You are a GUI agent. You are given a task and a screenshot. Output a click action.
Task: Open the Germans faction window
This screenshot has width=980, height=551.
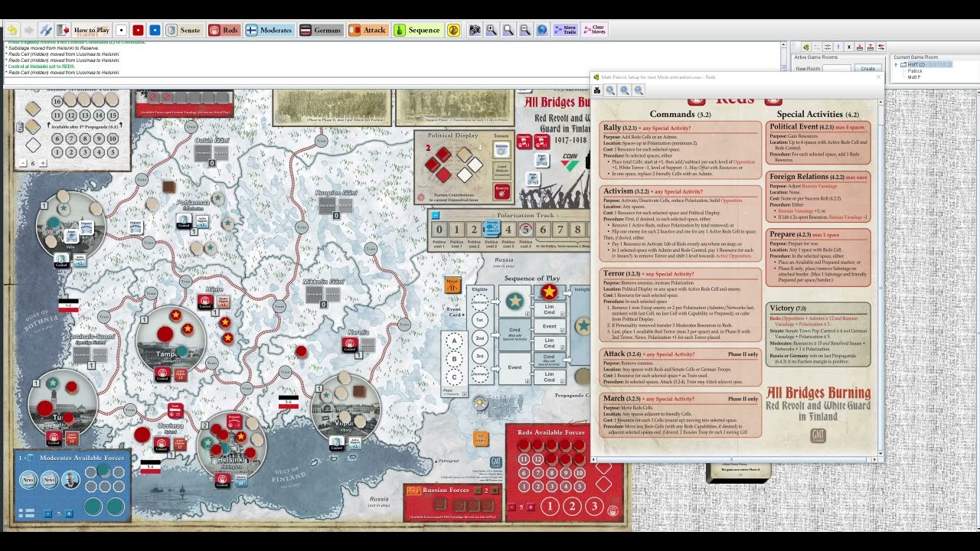[321, 30]
